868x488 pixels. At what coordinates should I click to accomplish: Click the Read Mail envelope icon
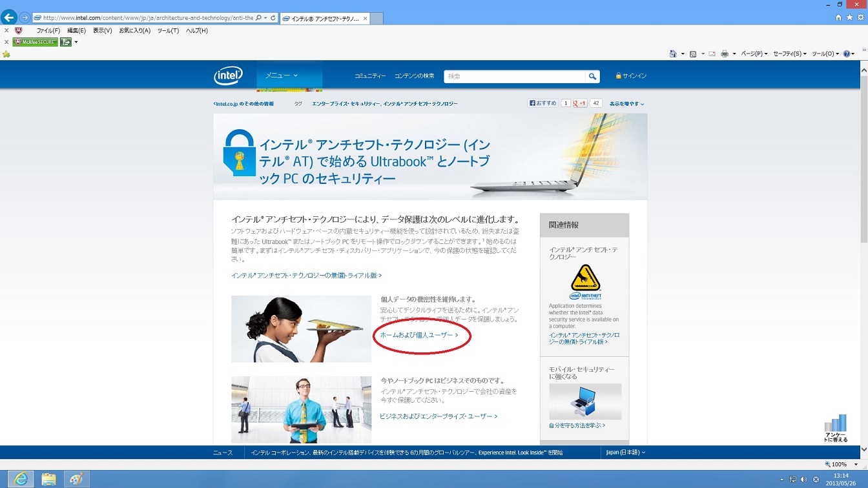tap(712, 54)
